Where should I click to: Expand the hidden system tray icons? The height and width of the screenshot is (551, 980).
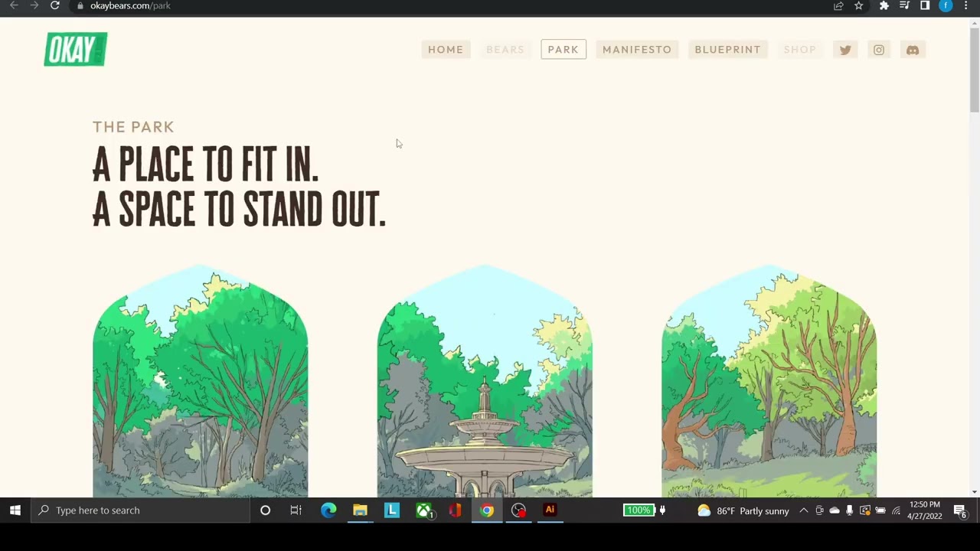click(x=804, y=510)
